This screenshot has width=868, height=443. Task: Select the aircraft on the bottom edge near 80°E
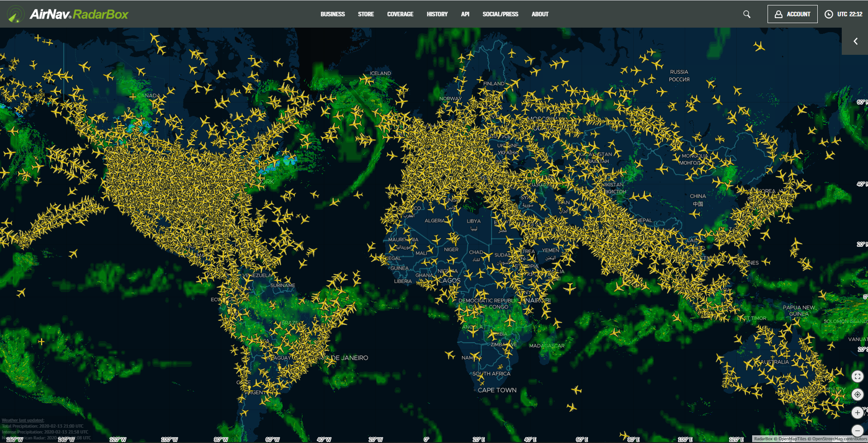[625, 436]
